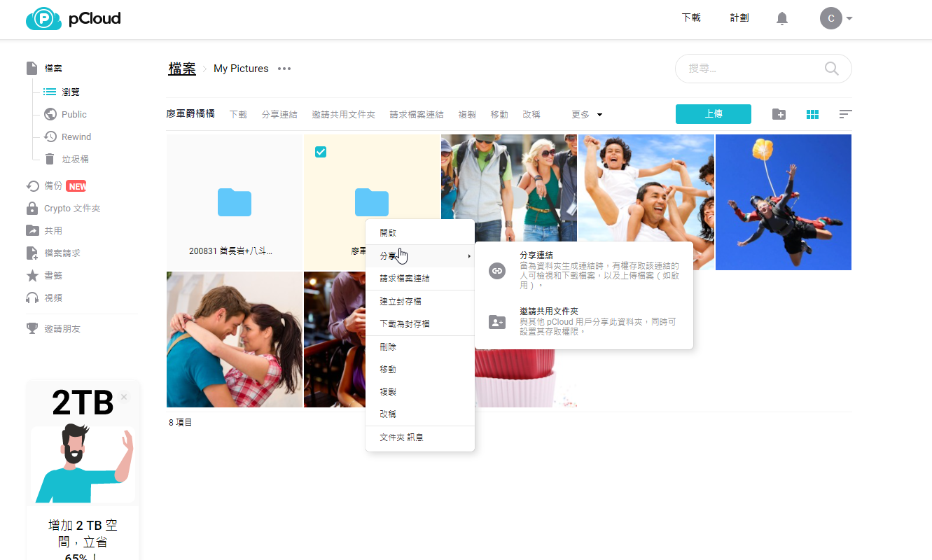Click the new folder icon
932x560 pixels.
[x=779, y=114]
